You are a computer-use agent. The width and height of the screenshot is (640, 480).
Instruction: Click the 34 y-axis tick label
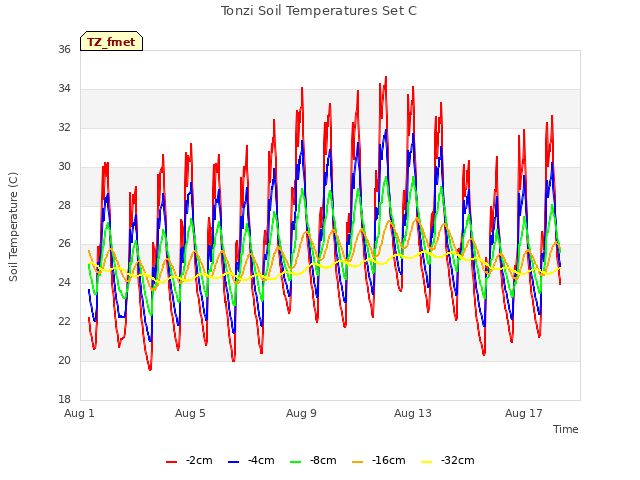64,88
